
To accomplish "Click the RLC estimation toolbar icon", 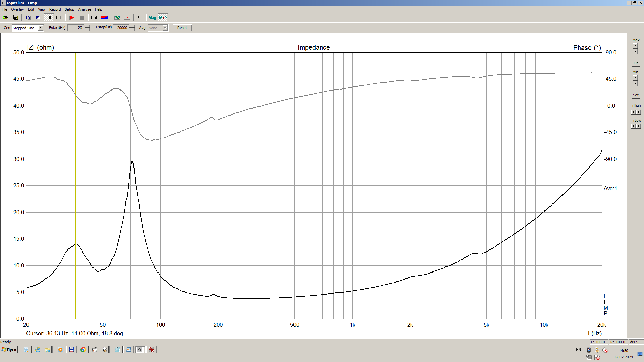I will point(140,18).
